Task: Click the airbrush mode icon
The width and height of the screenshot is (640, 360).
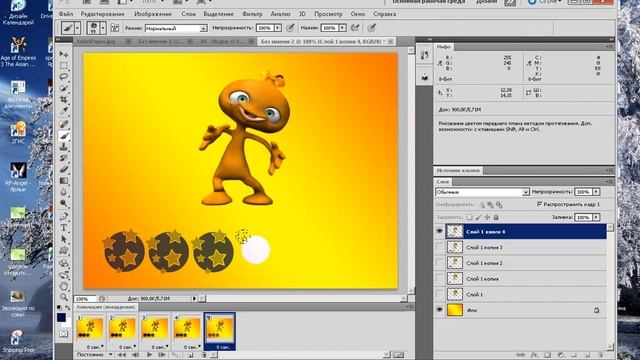Action: tap(355, 28)
